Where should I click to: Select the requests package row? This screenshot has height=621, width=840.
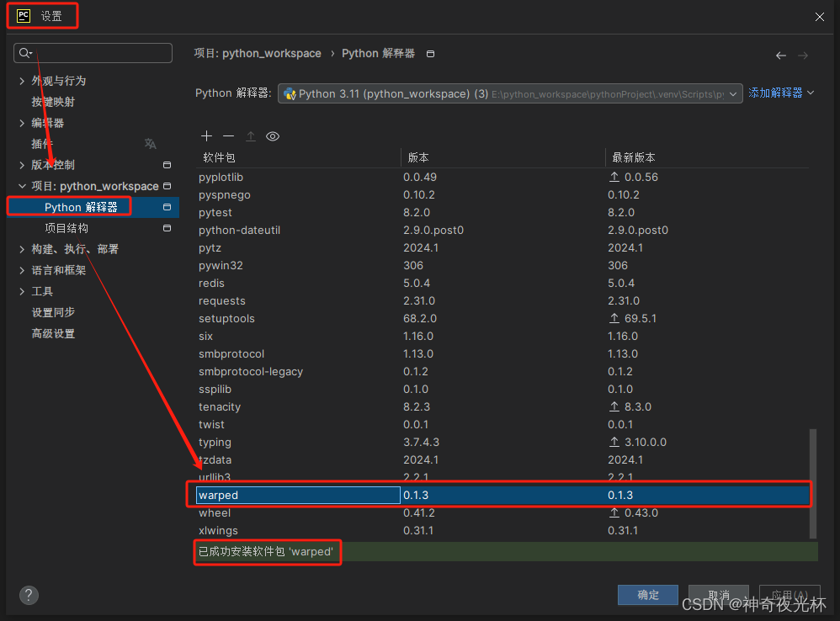tap(502, 300)
